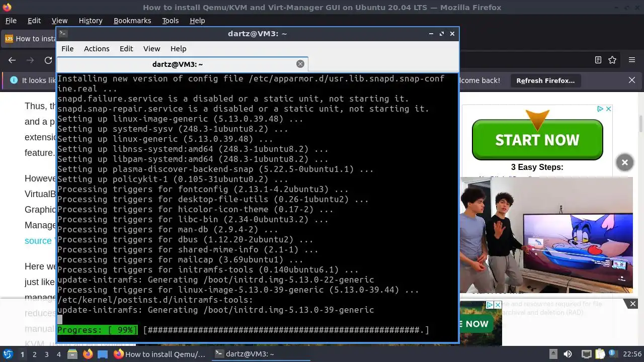644x362 pixels.
Task: Open the terminal Edit menu
Action: pyautogui.click(x=126, y=49)
